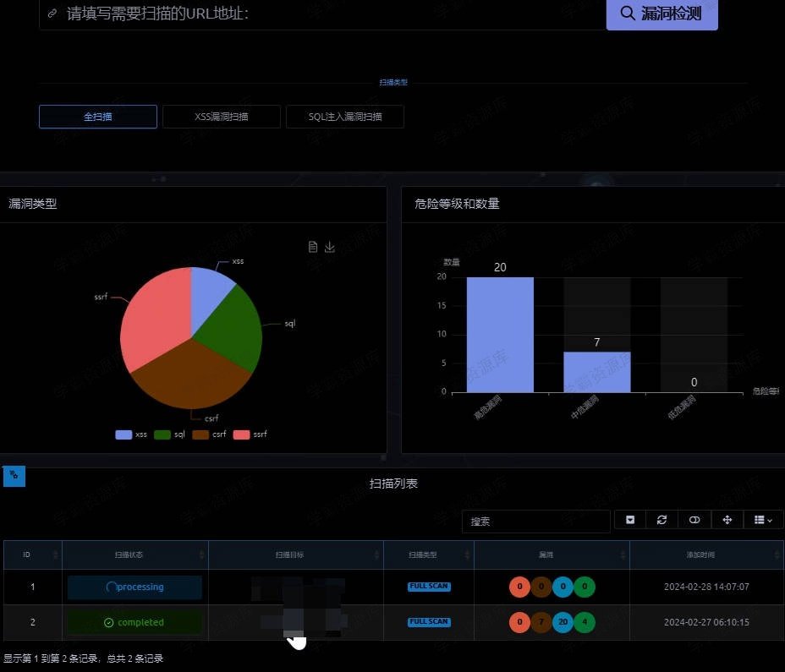
Task: Click the 漏洞检测 vulnerability scan button
Action: [661, 14]
